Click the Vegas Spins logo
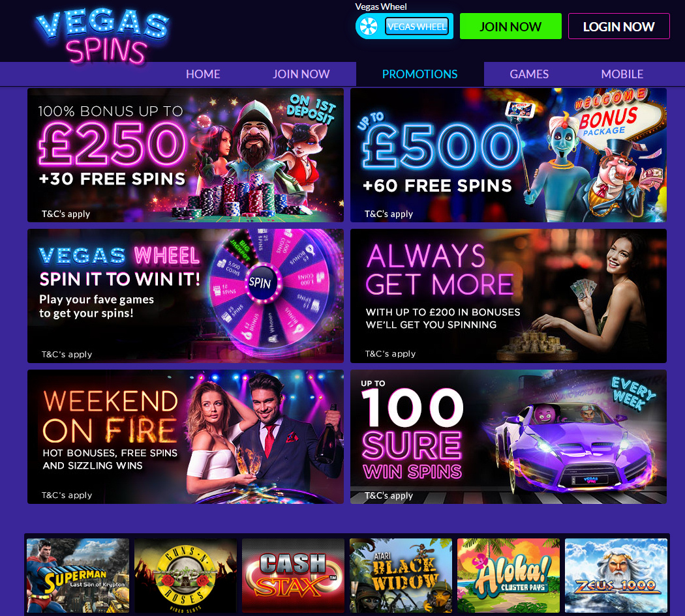The image size is (685, 616). [102, 37]
